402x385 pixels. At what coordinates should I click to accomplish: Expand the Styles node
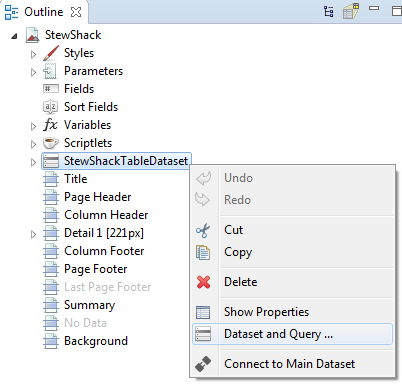click(x=33, y=54)
